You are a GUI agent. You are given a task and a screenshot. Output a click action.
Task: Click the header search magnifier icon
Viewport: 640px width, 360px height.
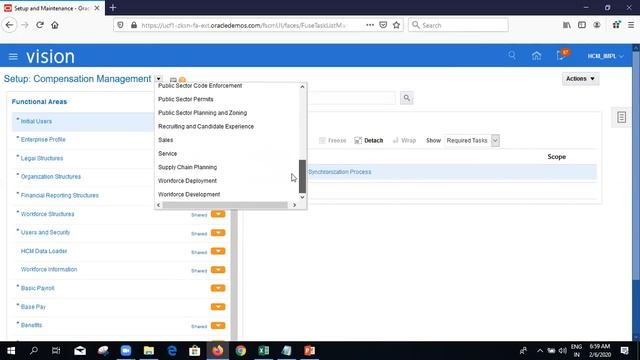[512, 56]
